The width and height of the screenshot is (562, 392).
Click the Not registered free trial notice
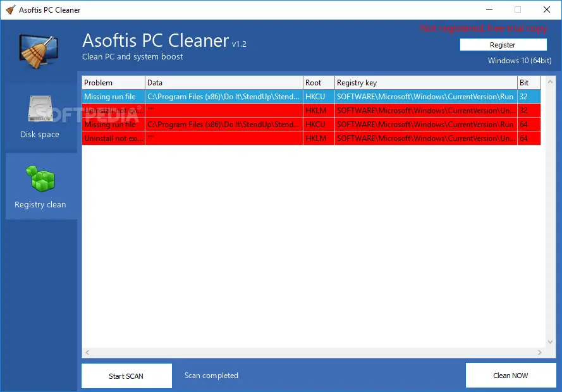point(484,28)
